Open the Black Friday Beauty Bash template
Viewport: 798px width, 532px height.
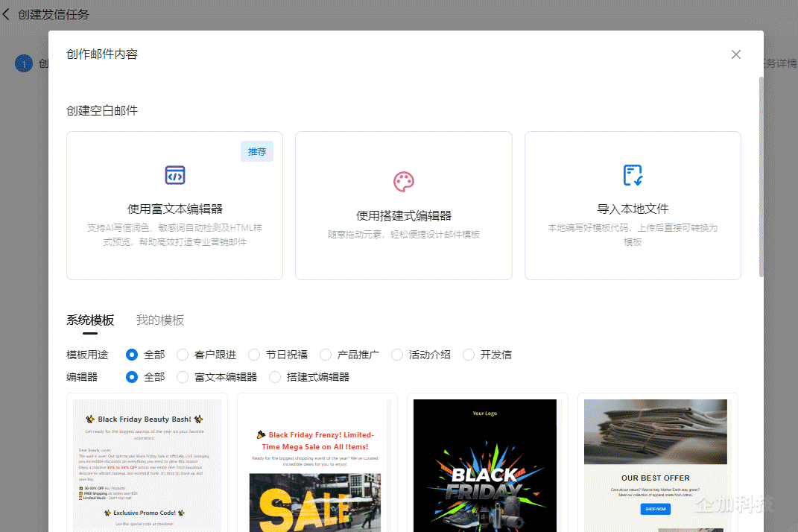(x=146, y=462)
